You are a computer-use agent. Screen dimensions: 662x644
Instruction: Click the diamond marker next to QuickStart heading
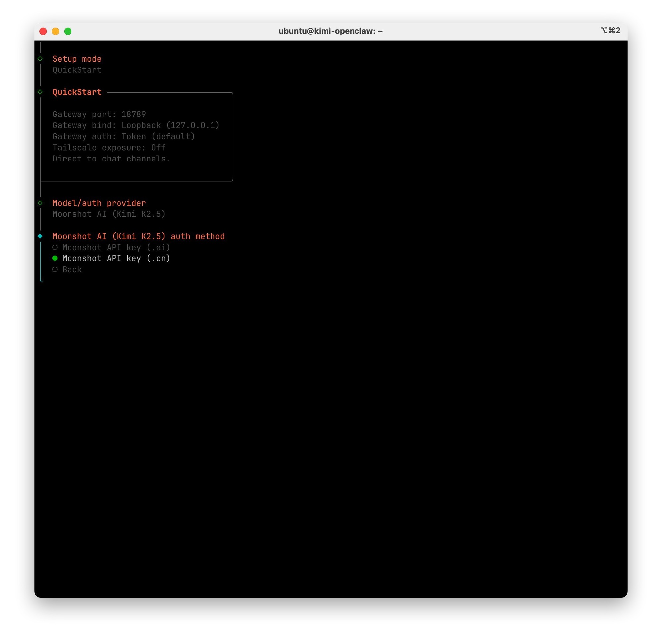tap(40, 92)
